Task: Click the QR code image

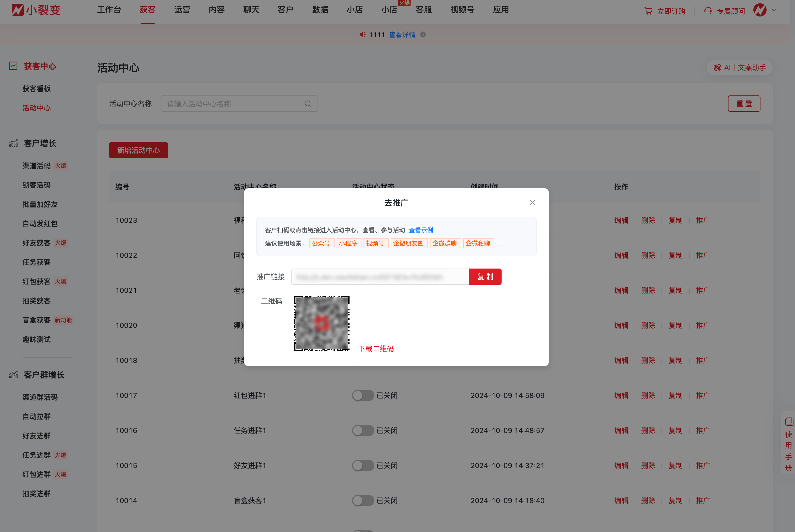Action: point(322,323)
